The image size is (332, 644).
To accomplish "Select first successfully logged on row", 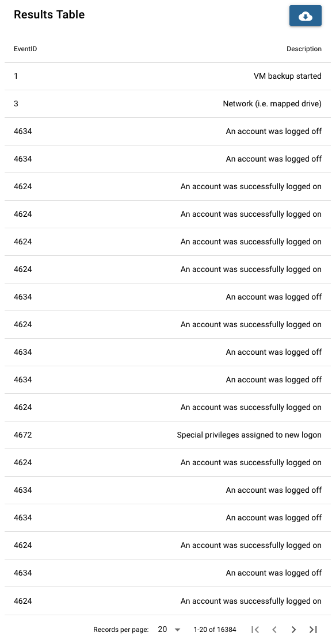I will tap(167, 186).
